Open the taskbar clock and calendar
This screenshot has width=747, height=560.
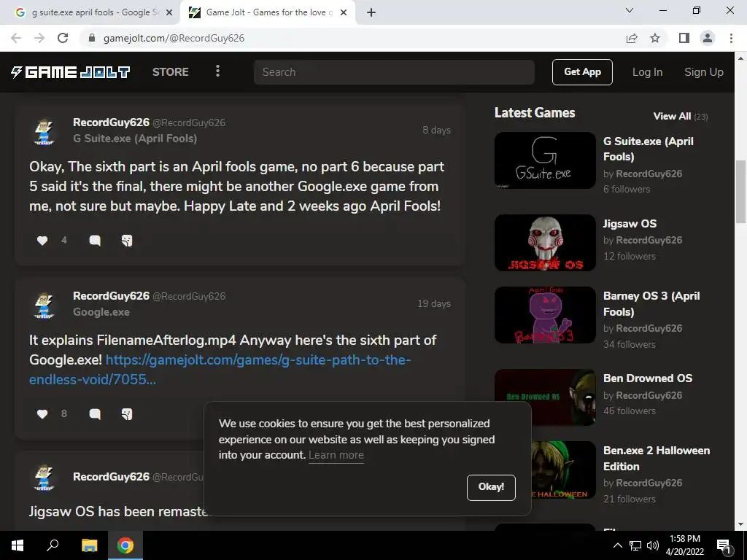point(684,545)
